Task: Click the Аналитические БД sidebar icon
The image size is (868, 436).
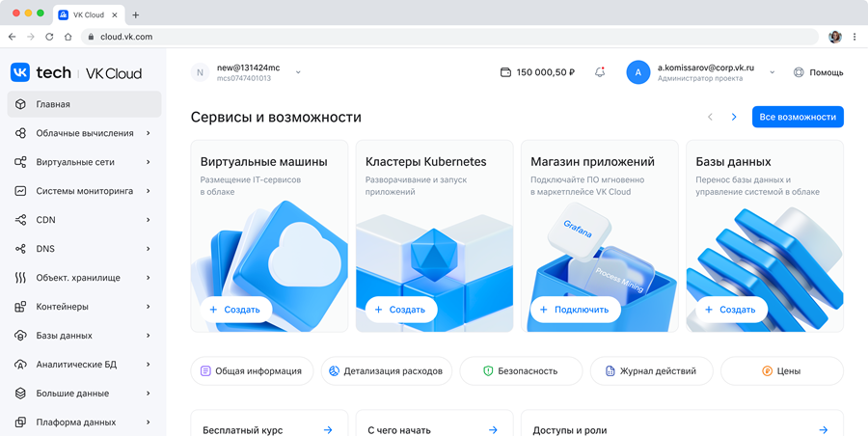Action: click(x=20, y=365)
